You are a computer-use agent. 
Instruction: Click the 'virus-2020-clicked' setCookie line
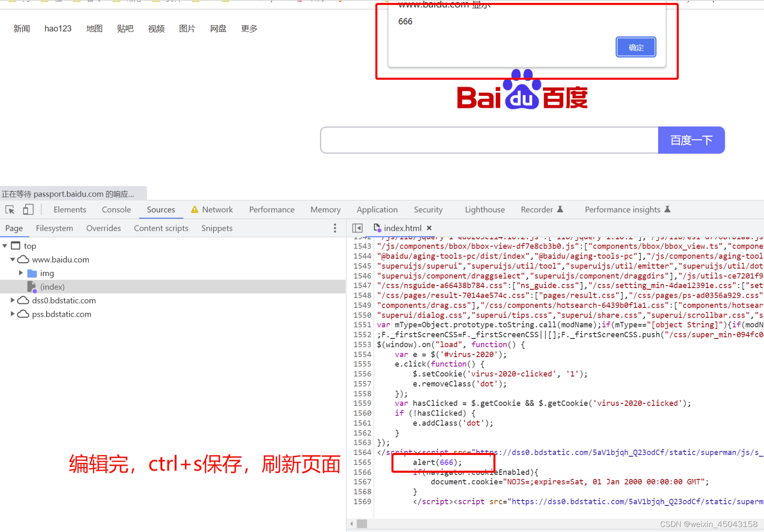pyautogui.click(x=500, y=374)
